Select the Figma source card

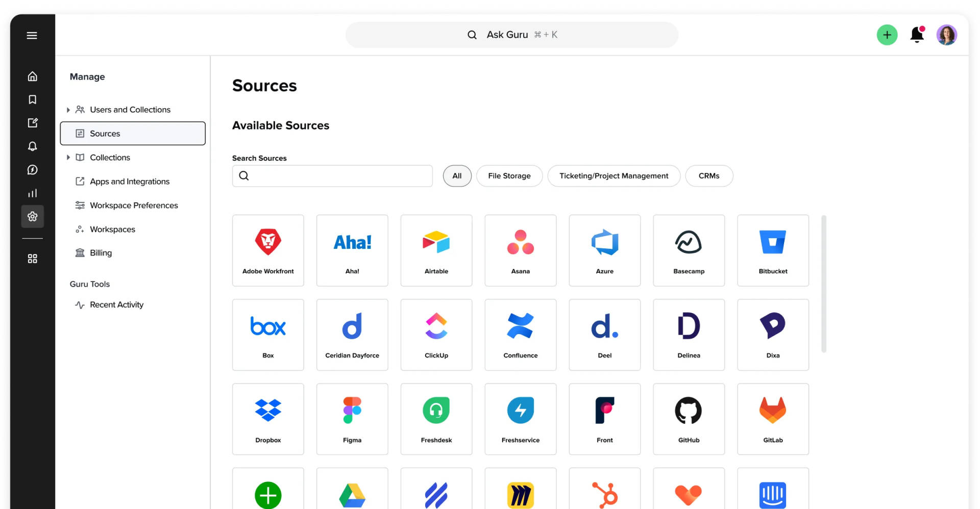point(352,419)
